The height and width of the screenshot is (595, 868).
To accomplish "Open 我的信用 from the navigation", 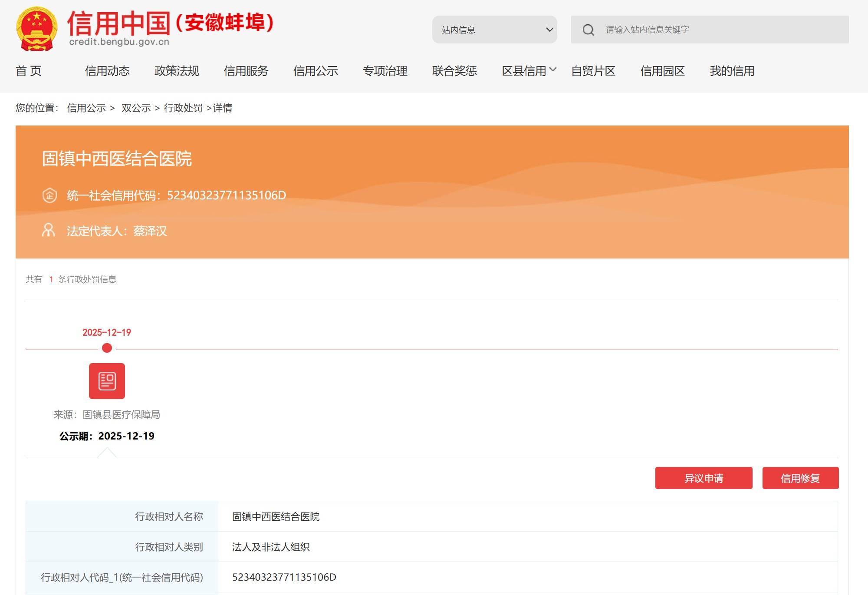I will tap(732, 71).
